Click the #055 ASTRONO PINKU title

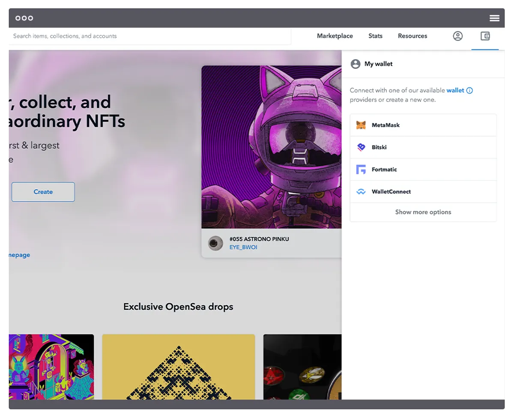(x=259, y=239)
